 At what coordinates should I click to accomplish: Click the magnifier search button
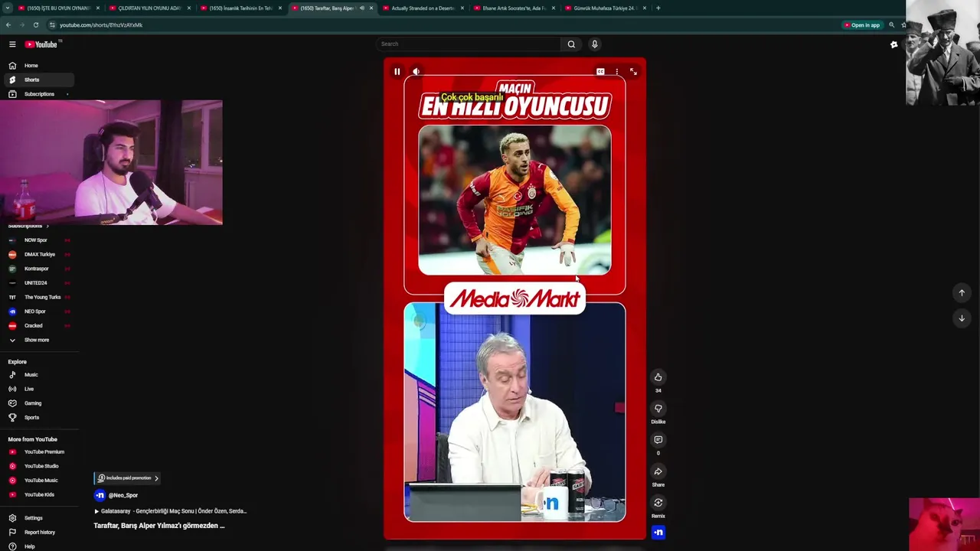pyautogui.click(x=571, y=44)
